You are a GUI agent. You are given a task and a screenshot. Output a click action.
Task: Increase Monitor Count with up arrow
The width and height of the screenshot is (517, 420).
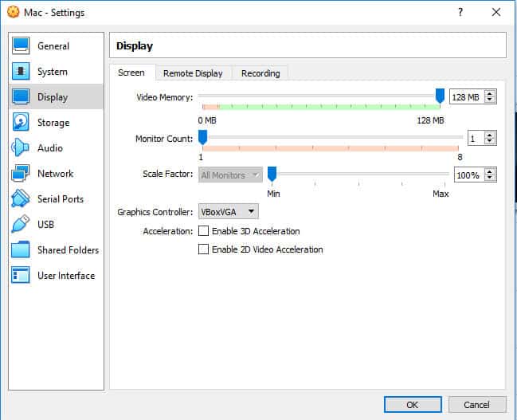pyautogui.click(x=490, y=135)
